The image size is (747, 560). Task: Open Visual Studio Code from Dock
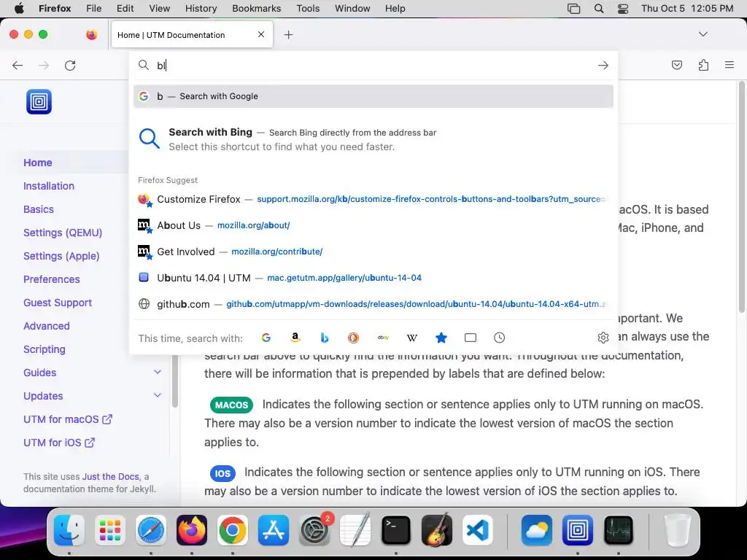[478, 530]
